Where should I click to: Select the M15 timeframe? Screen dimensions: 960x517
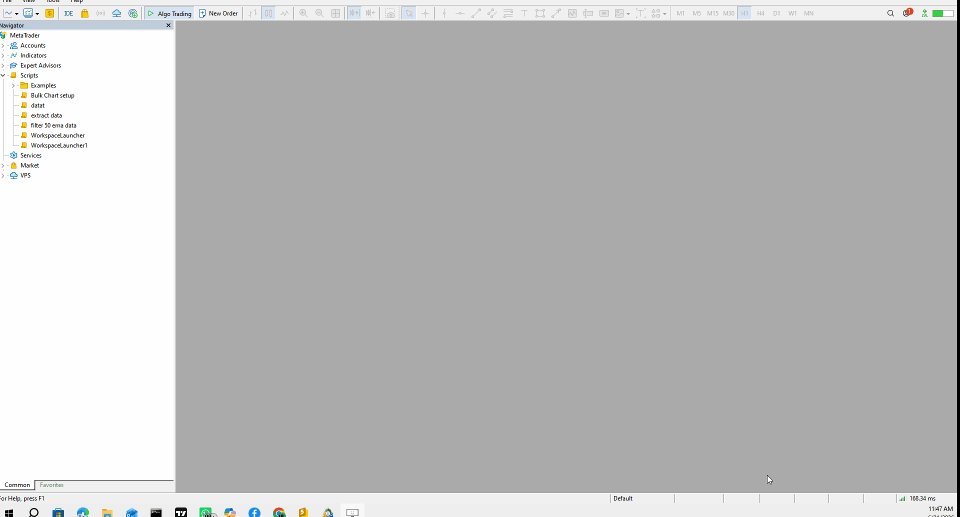coord(712,13)
